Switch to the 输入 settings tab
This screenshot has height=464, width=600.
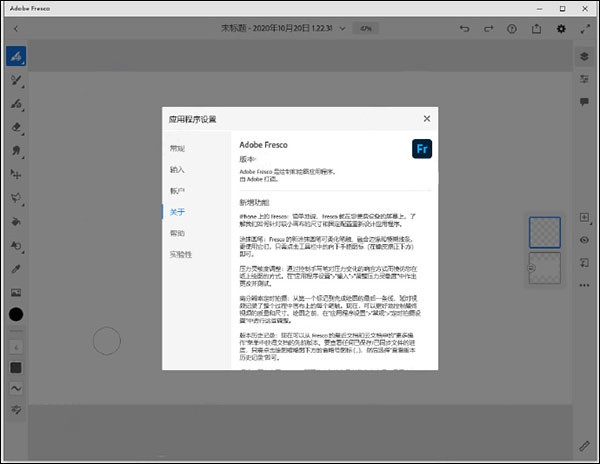pos(177,170)
